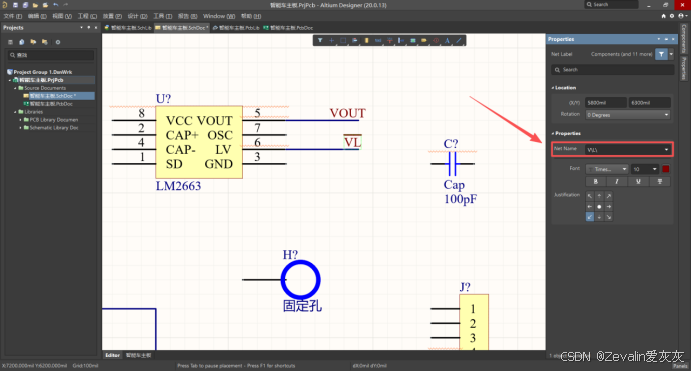Image resolution: width=692 pixels, height=371 pixels.
Task: Open the Align objects tool
Action: [354, 40]
